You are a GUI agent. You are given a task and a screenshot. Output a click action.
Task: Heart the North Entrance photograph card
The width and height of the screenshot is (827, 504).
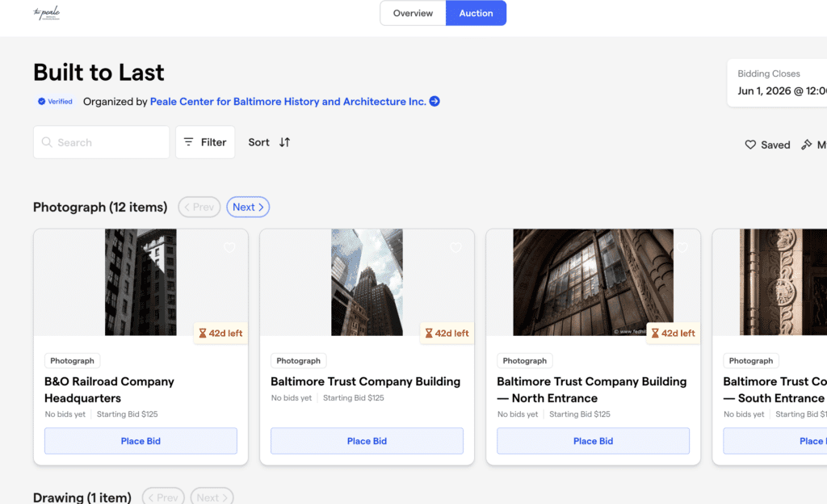pos(682,247)
